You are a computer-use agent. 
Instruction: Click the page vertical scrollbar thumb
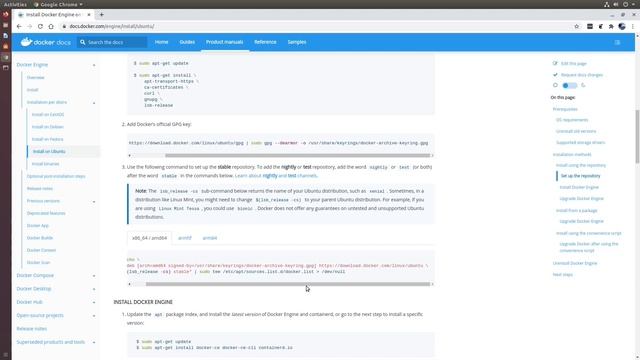click(x=637, y=137)
